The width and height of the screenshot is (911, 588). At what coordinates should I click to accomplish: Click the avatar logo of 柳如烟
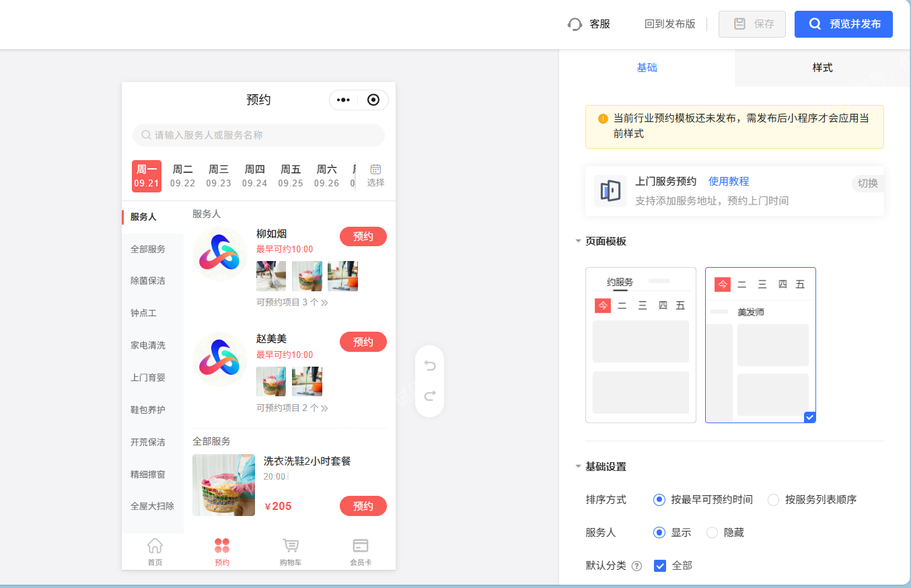(220, 254)
